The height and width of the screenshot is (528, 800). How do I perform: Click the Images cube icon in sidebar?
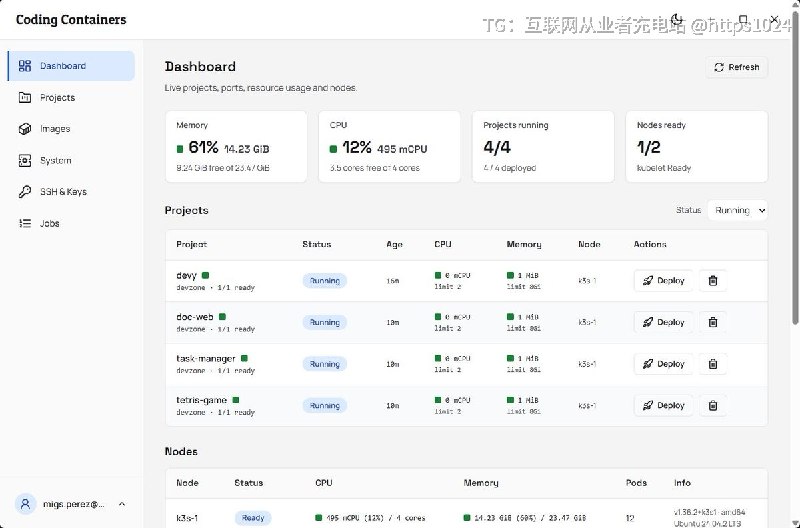pos(24,129)
